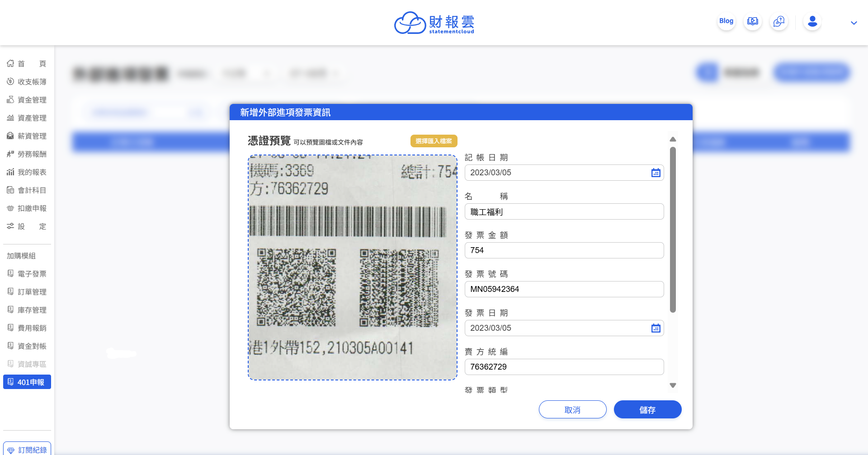Image resolution: width=868 pixels, height=455 pixels.
Task: Click the 費用報銷 module icon
Action: click(x=10, y=328)
